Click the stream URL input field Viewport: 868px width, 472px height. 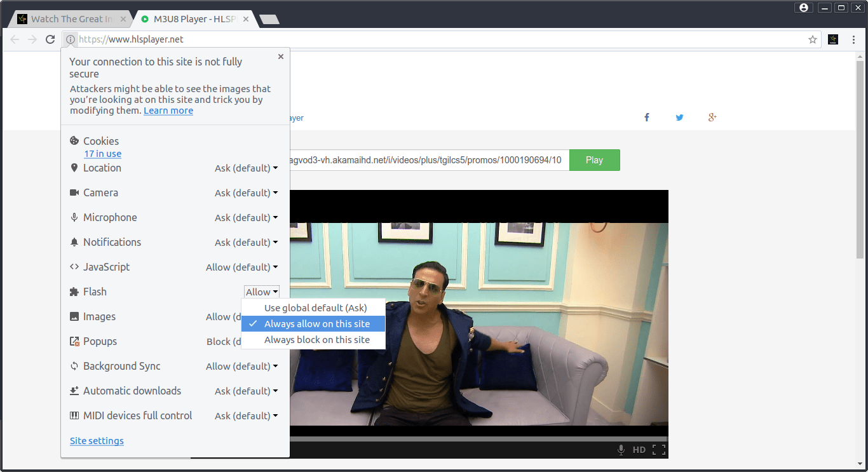pos(430,160)
